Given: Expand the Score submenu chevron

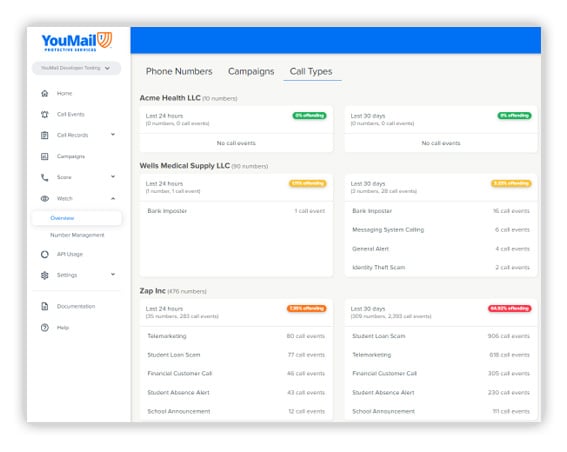Looking at the screenshot, I should pos(113,176).
